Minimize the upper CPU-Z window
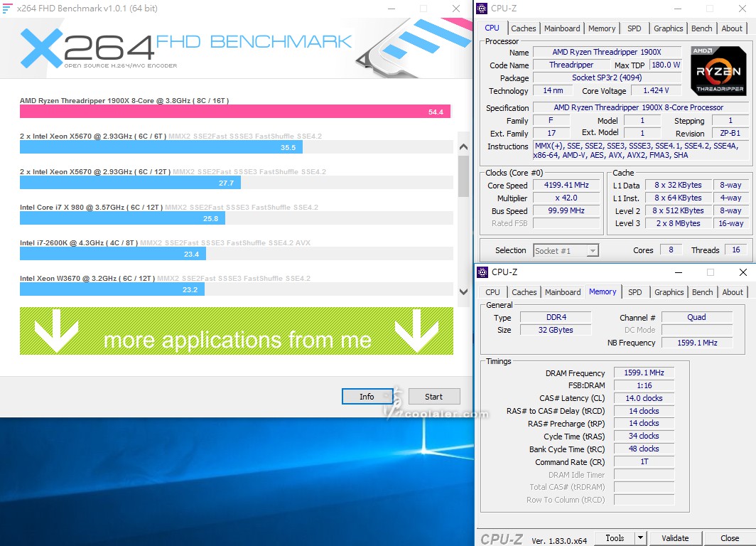The width and height of the screenshot is (756, 546). tap(677, 9)
